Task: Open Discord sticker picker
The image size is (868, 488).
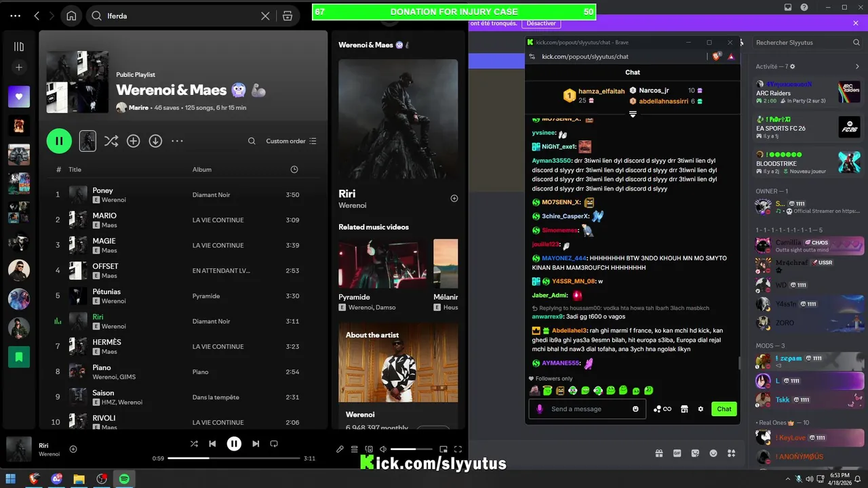Action: click(695, 453)
